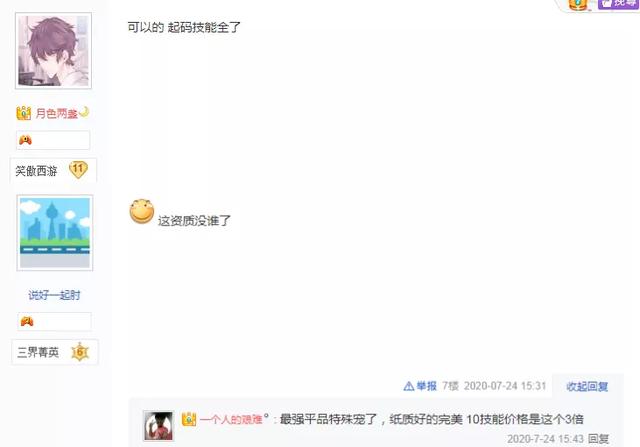This screenshot has height=447, width=640.
Task: Click the level 6 star badge
Action: click(x=80, y=351)
